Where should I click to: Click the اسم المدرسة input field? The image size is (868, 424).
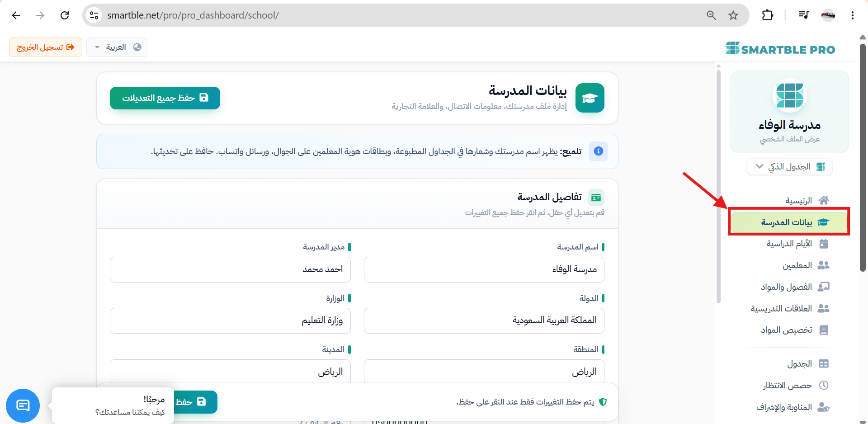484,269
